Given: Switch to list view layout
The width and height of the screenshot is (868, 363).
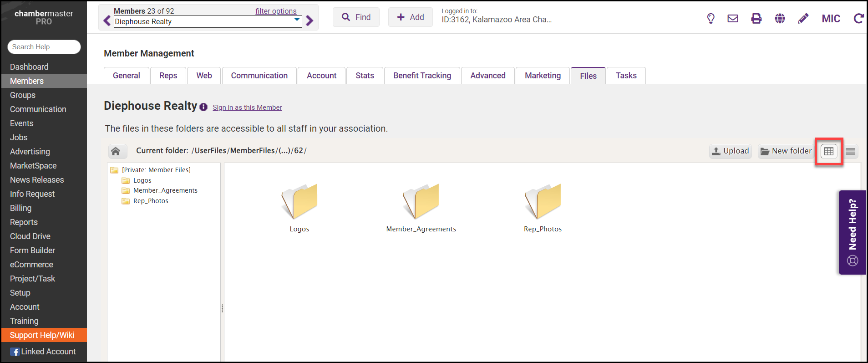Looking at the screenshot, I should [x=850, y=151].
